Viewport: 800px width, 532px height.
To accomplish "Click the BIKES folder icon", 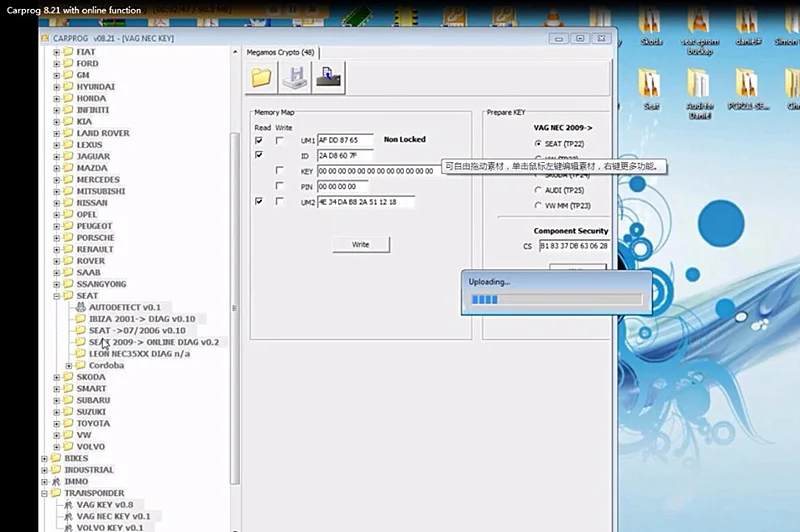I will (x=56, y=458).
